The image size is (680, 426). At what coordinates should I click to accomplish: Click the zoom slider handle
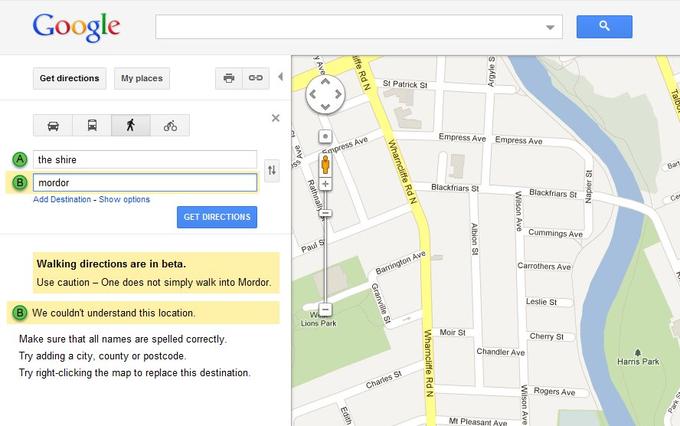325,213
